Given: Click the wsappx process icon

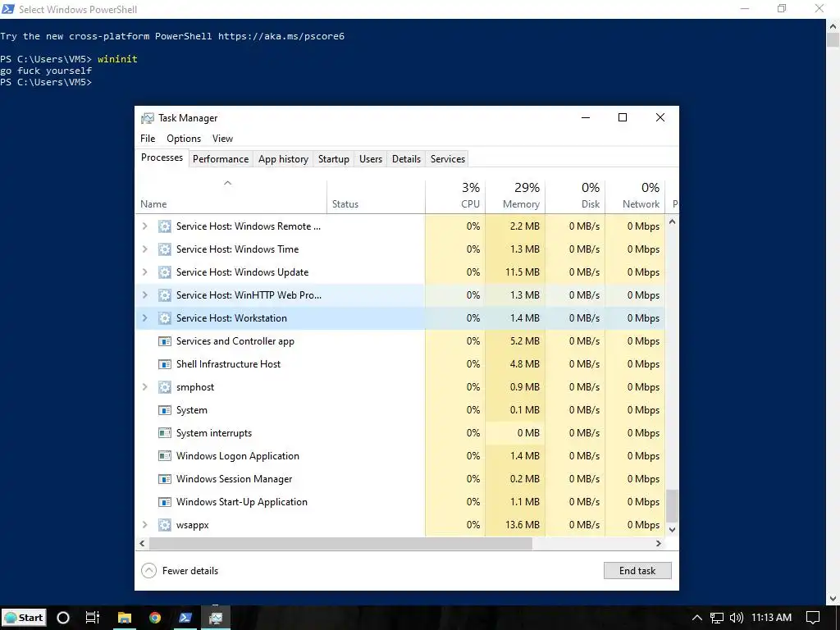Looking at the screenshot, I should tap(164, 525).
